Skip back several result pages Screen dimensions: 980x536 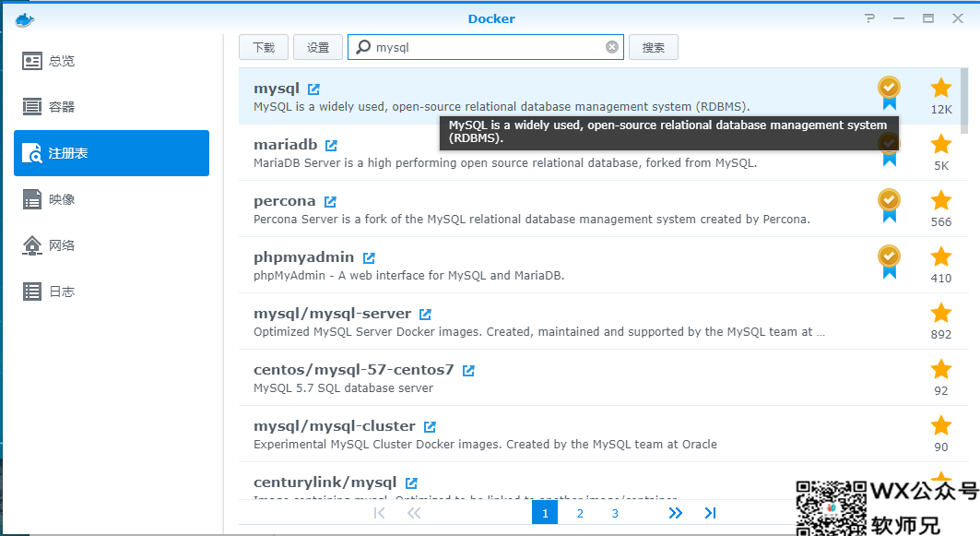414,513
